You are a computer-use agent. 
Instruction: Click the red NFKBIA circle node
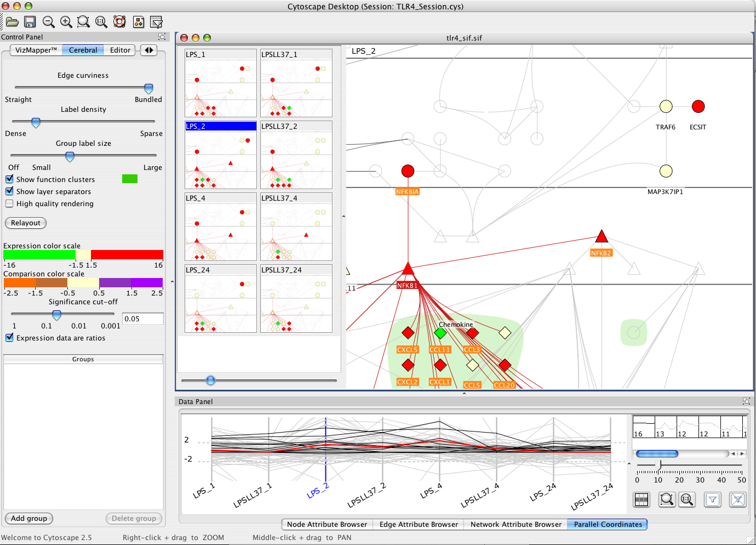click(408, 171)
